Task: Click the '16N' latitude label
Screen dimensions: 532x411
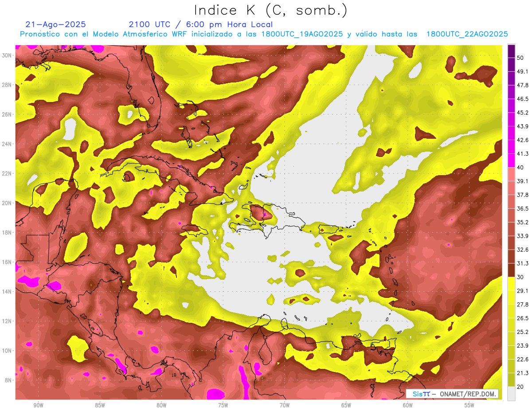Action: tap(7, 262)
